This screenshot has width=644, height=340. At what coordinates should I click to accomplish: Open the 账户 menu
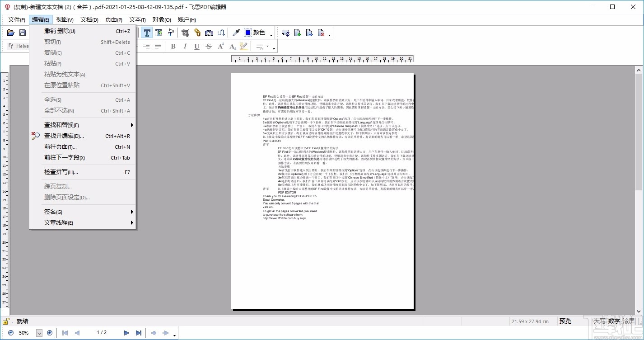point(187,19)
